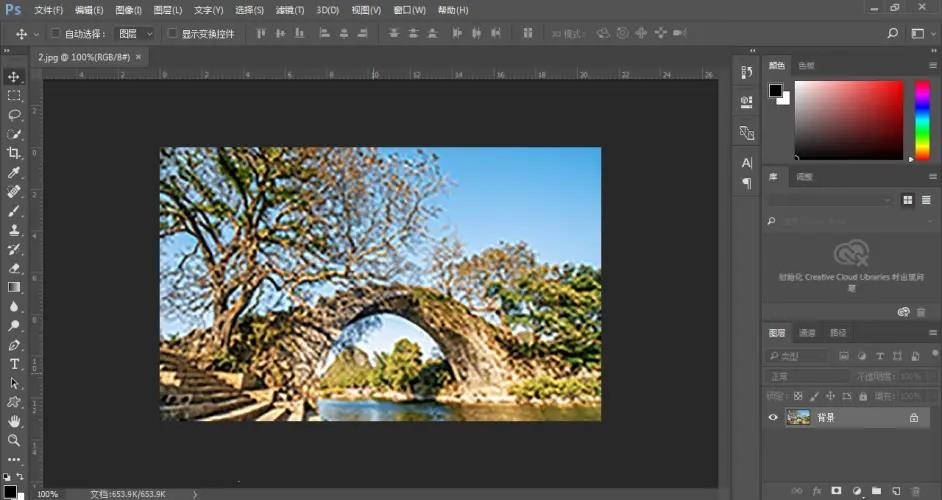Enable the 自动选择 checkbox

tap(55, 33)
